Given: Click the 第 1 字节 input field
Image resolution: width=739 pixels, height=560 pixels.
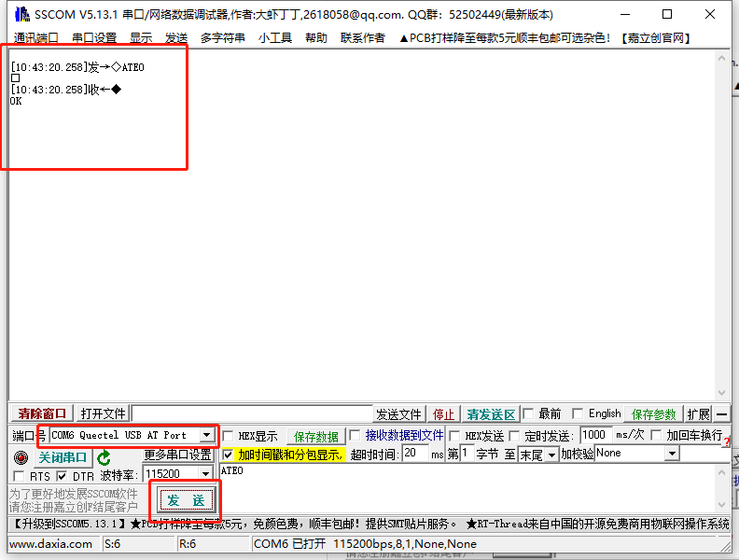Looking at the screenshot, I should tap(467, 453).
